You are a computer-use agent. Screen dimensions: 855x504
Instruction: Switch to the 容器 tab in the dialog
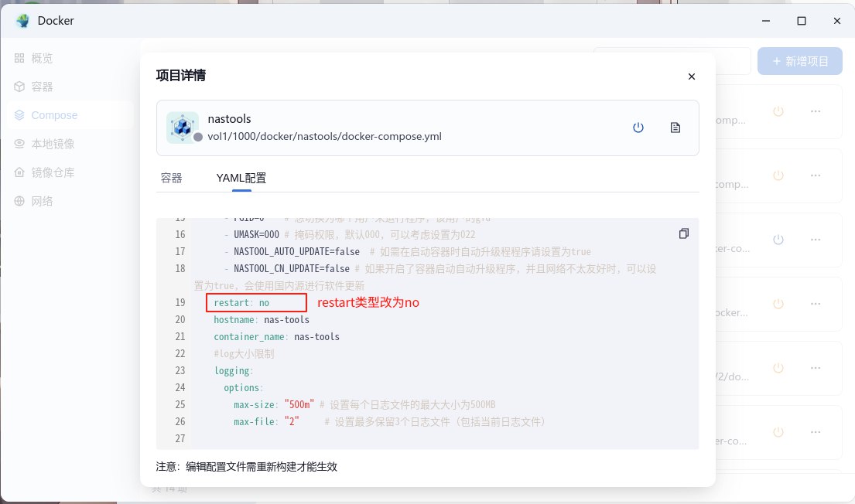click(171, 178)
